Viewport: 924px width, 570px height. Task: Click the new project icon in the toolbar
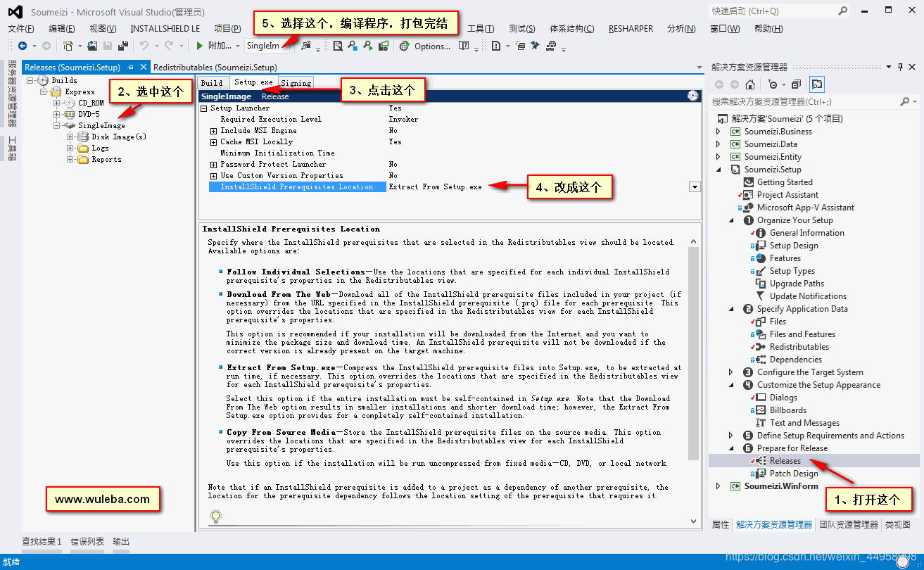point(68,46)
